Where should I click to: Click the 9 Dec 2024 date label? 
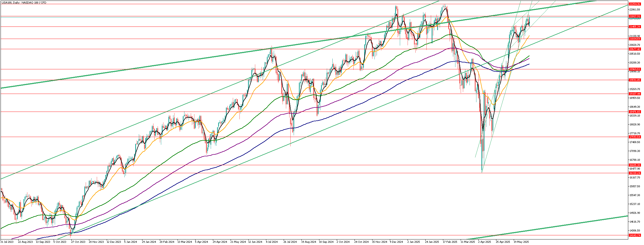click(396, 242)
